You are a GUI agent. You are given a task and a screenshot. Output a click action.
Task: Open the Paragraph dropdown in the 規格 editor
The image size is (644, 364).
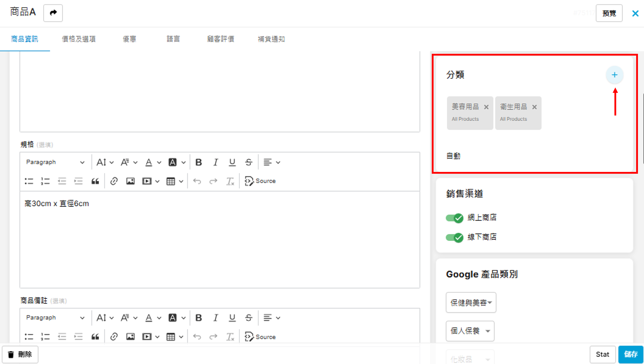(x=55, y=162)
